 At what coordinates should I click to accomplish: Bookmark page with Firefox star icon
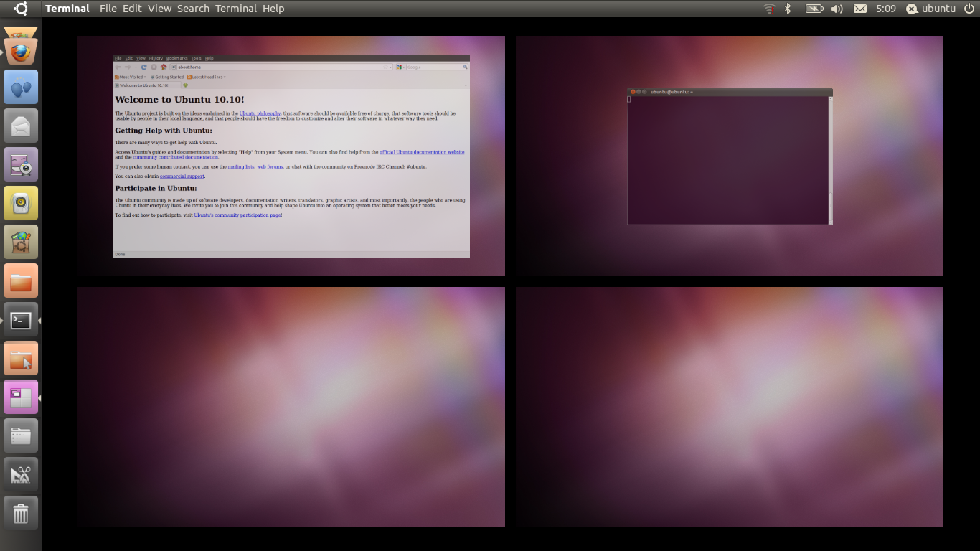point(385,67)
